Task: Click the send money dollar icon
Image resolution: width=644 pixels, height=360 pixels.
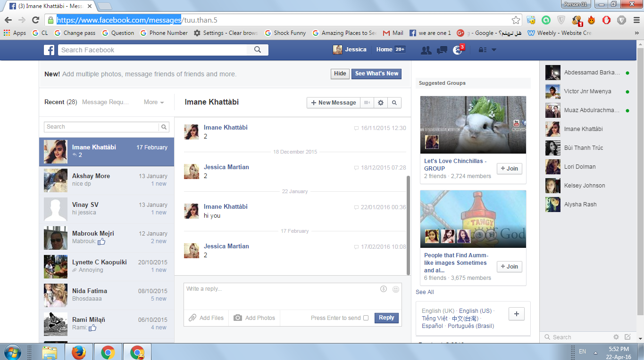Action: (384, 289)
